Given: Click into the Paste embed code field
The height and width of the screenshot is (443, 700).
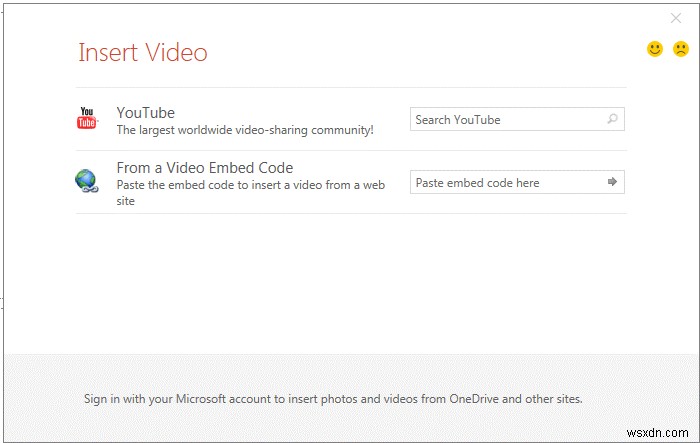Looking at the screenshot, I should coord(505,183).
